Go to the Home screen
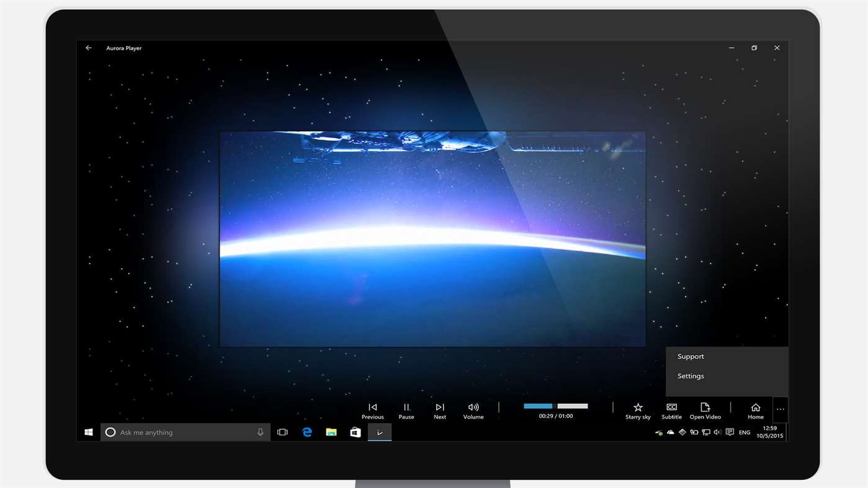 click(x=756, y=411)
